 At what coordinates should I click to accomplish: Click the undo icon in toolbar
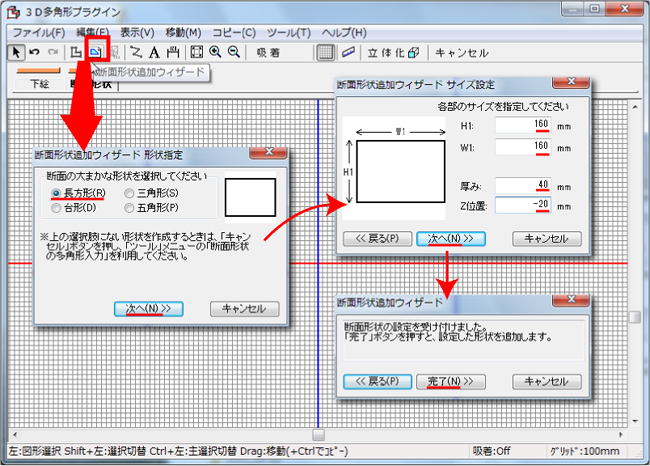[x=34, y=52]
